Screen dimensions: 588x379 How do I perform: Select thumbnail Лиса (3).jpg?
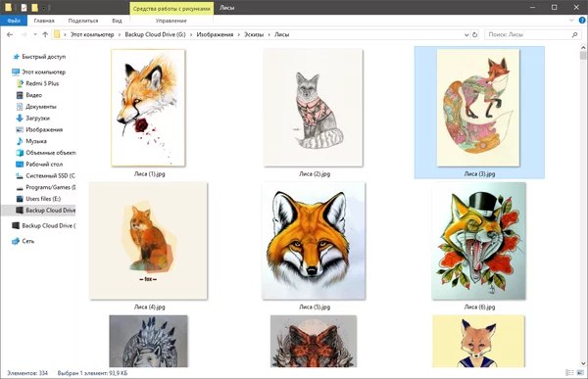pos(478,108)
